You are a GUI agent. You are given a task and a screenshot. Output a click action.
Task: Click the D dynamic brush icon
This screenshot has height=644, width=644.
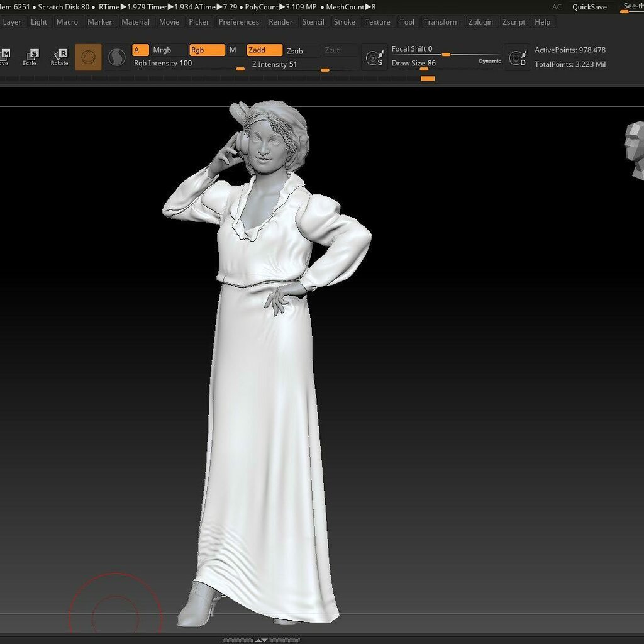[x=518, y=58]
